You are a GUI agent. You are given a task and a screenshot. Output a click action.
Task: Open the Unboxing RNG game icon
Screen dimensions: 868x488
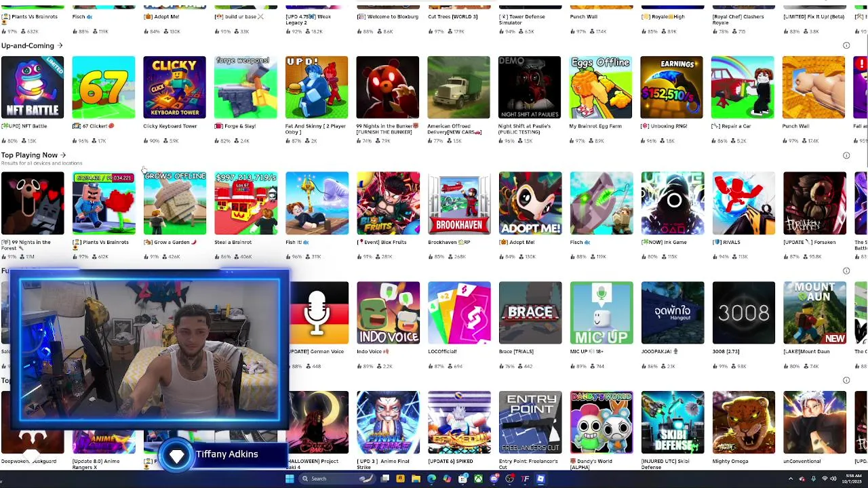pyautogui.click(x=672, y=87)
